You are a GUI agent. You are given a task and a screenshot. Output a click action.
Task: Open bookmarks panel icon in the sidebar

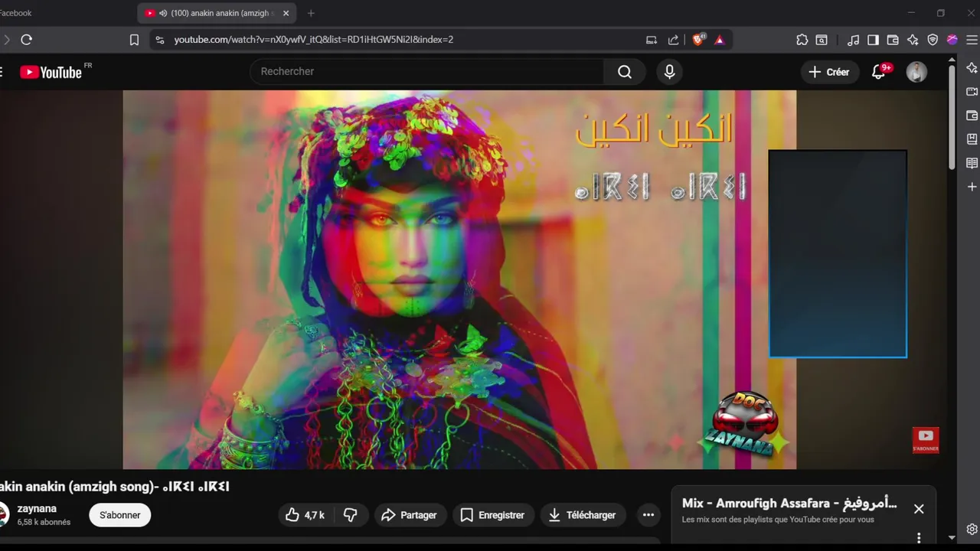(x=972, y=139)
